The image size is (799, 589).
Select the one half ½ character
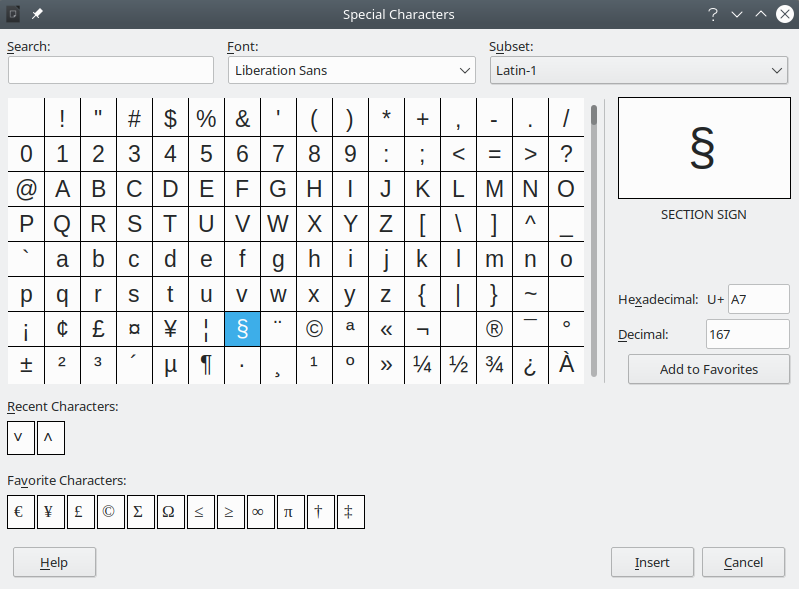[x=458, y=365]
